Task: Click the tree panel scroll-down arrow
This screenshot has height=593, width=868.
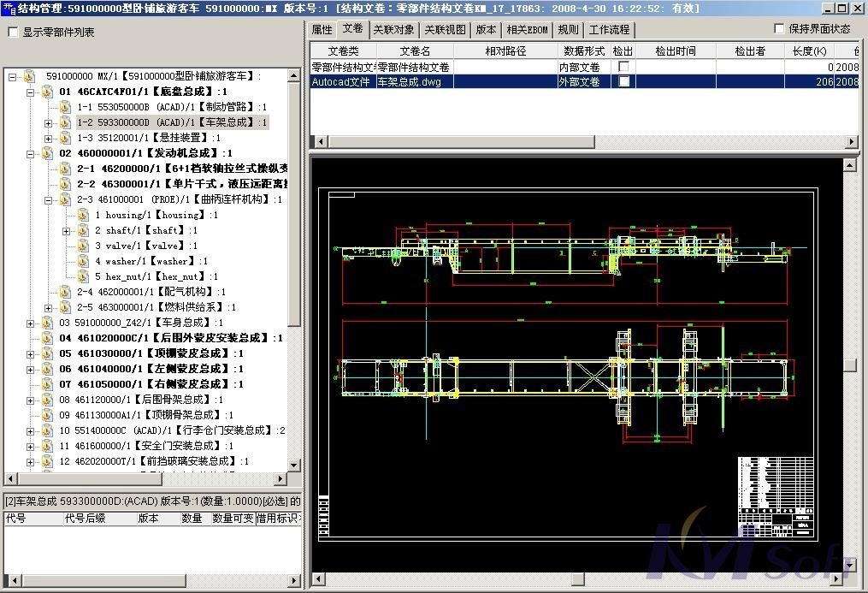Action: pyautogui.click(x=294, y=466)
